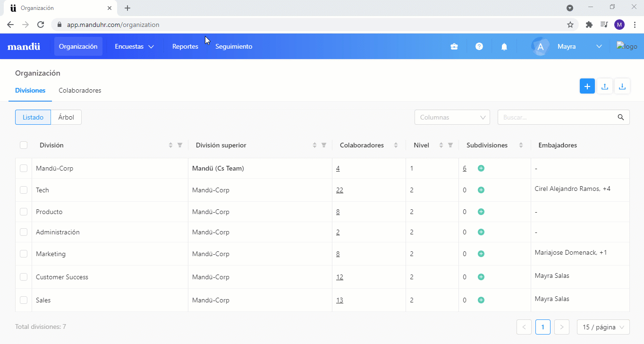Add subdivision to Producto row
This screenshot has height=344, width=644.
coord(481,212)
